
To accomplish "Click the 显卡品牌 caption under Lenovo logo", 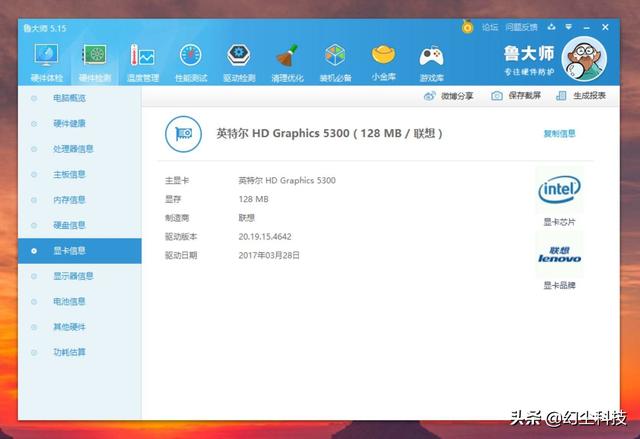I will 559,286.
